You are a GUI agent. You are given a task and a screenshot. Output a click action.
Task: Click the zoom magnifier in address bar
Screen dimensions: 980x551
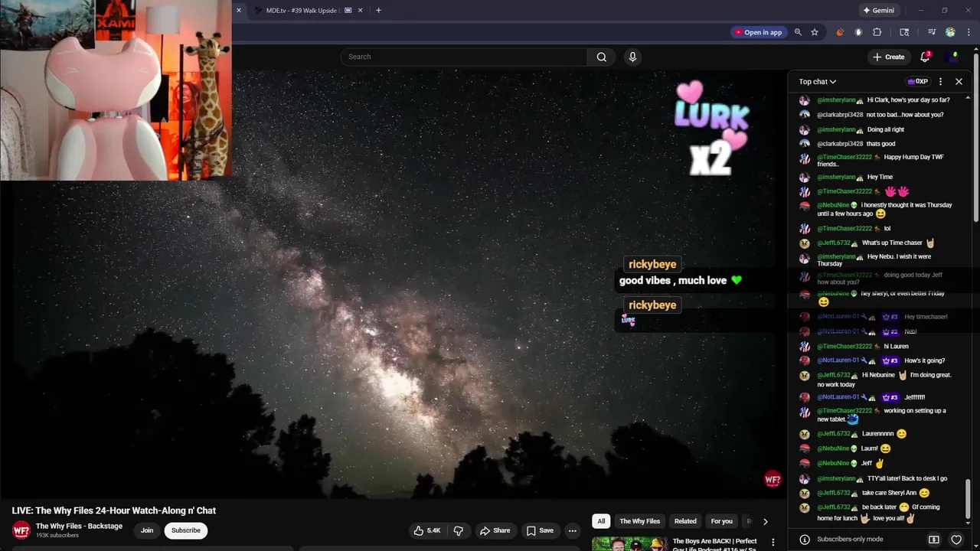[798, 32]
